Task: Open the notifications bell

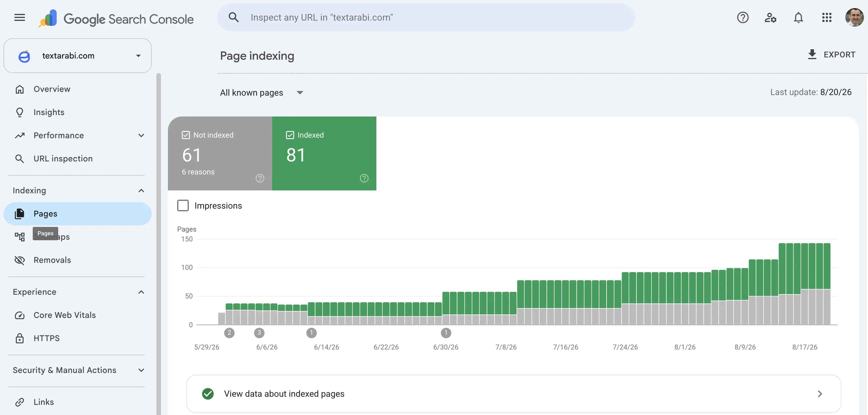Action: click(798, 18)
